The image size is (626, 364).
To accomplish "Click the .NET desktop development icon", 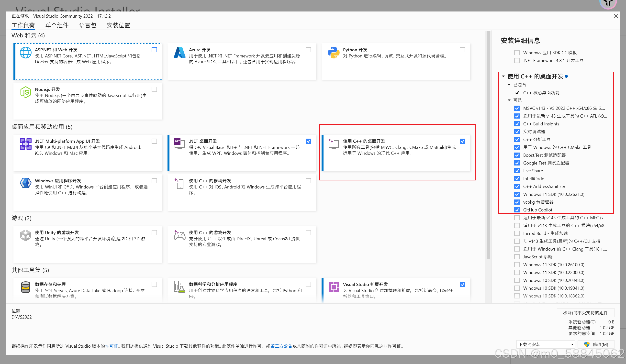I will click(x=179, y=144).
